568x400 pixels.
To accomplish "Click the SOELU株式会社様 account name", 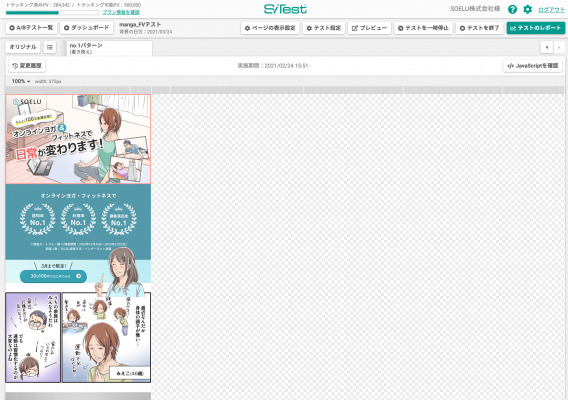I will (475, 9).
